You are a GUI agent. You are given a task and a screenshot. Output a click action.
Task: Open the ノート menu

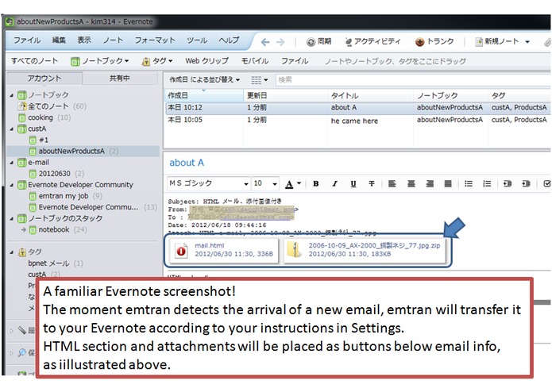point(113,40)
